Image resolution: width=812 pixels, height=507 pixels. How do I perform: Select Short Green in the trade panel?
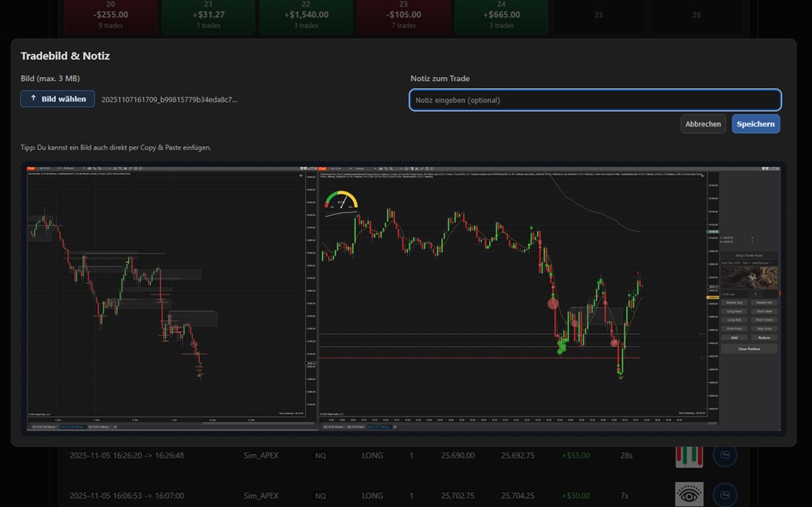click(765, 319)
